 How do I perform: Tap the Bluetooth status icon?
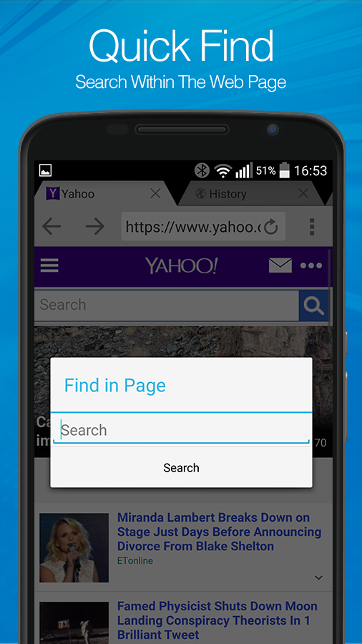[x=202, y=170]
